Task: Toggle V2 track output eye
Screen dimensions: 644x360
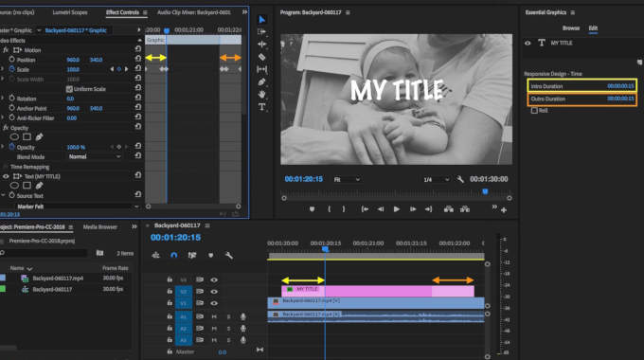Action: [214, 292]
